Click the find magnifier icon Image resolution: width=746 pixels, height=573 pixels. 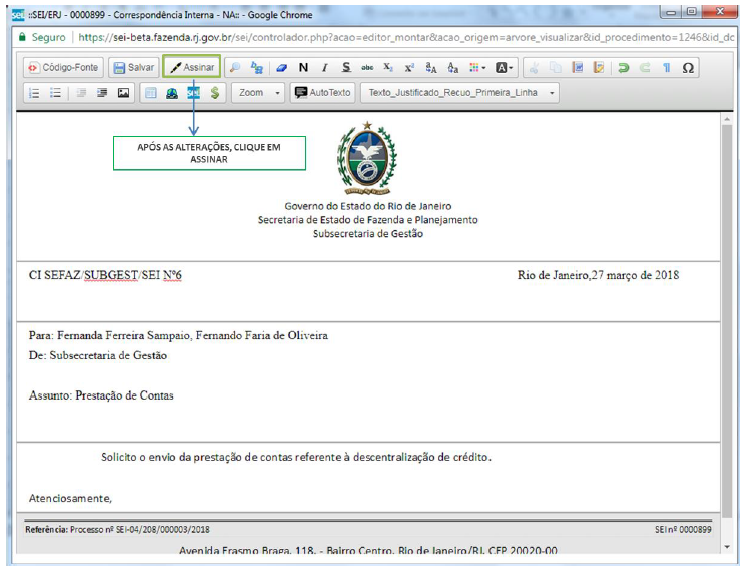point(235,67)
